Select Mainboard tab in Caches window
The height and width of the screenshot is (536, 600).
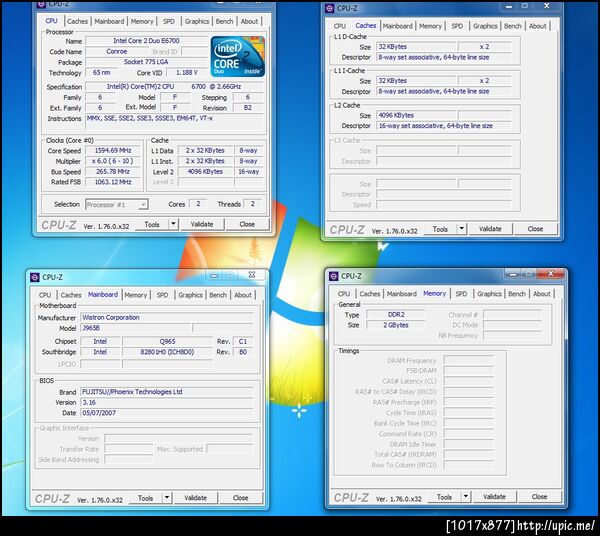[398, 26]
